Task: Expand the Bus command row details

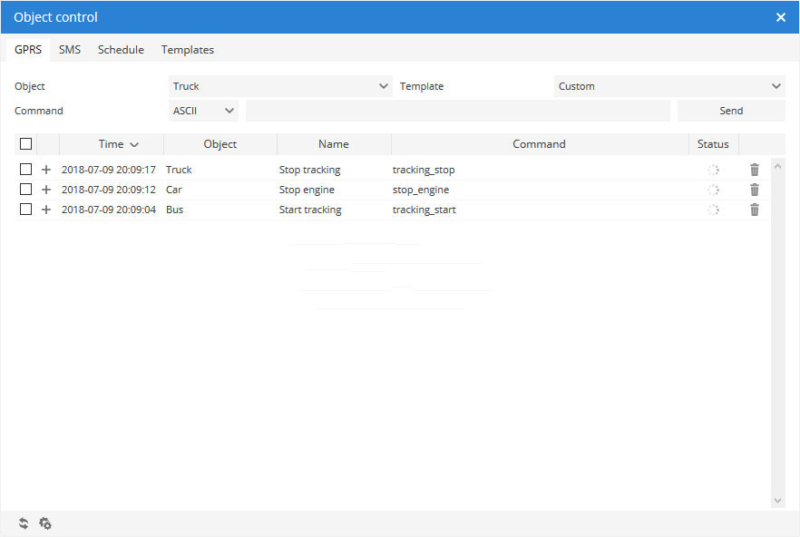Action: 46,210
